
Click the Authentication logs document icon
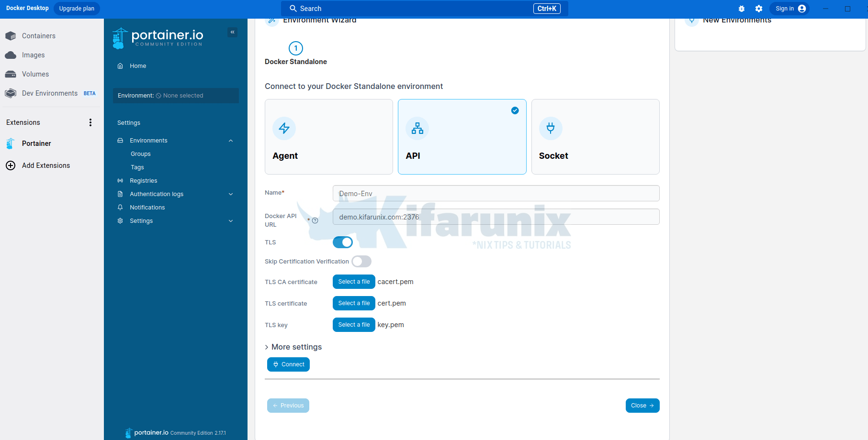[x=120, y=194]
